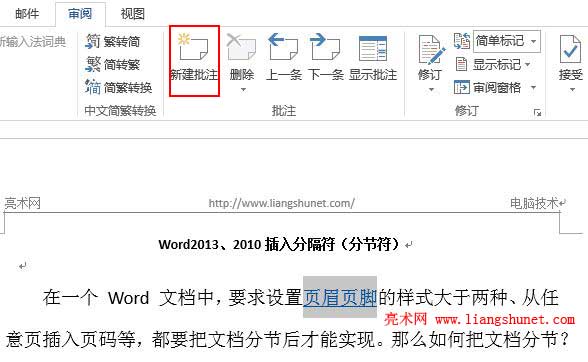Expand the 审阅窗格 dropdown arrow
The height and width of the screenshot is (362, 588).
point(533,88)
